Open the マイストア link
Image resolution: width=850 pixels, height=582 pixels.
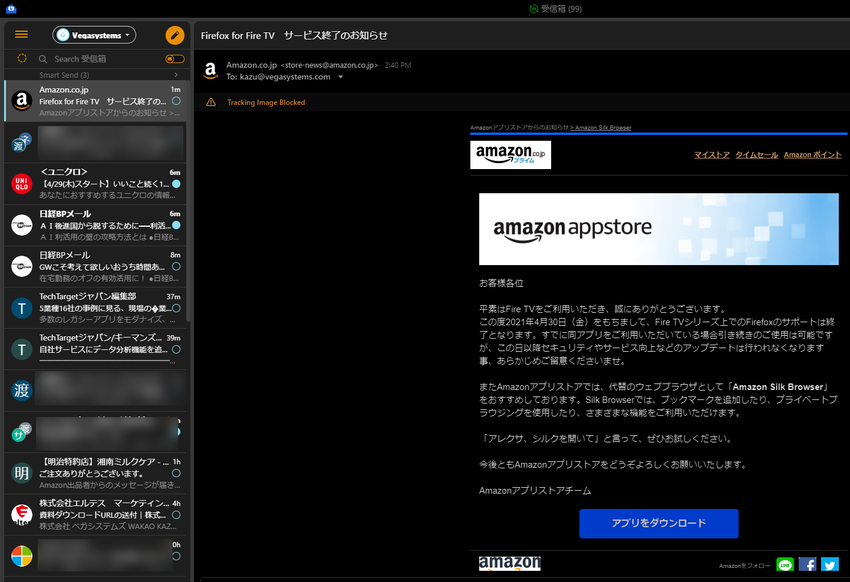pos(712,155)
